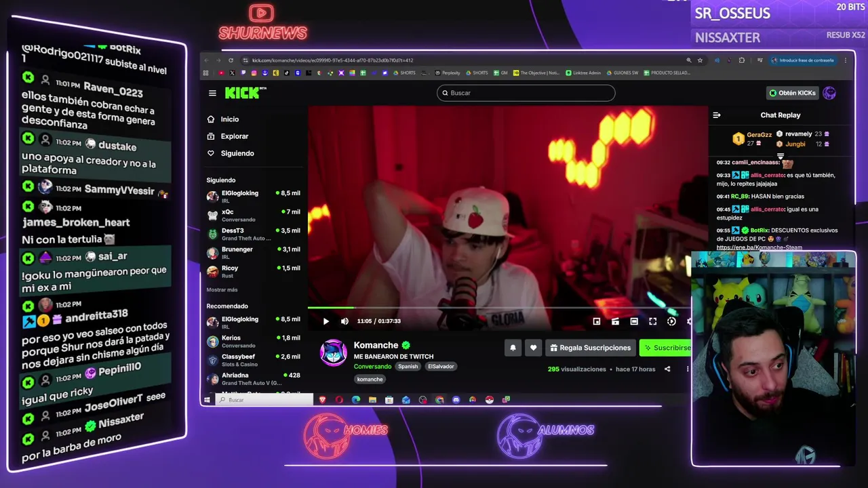Click the Windows taskbar Buscar box
Viewport: 868px width, 488px height.
tap(265, 400)
